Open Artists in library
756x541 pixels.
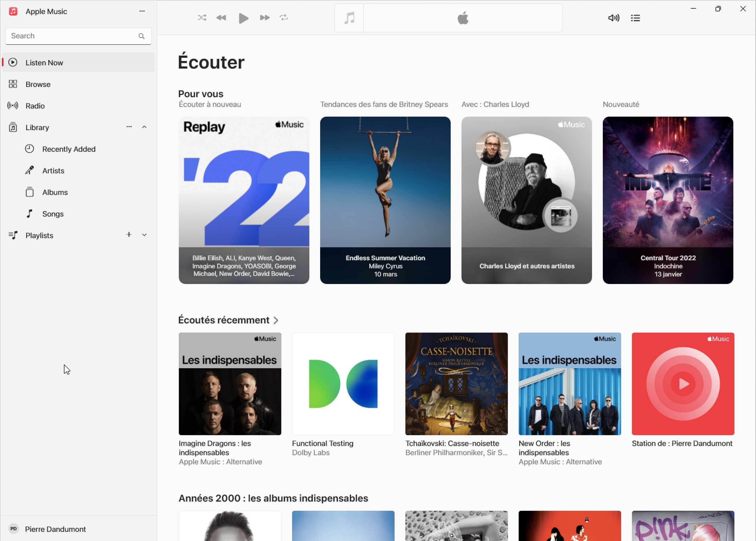pyautogui.click(x=78, y=171)
